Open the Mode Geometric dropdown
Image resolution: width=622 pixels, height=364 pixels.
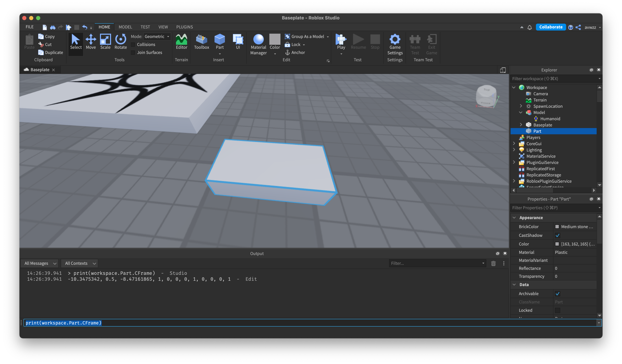(157, 37)
